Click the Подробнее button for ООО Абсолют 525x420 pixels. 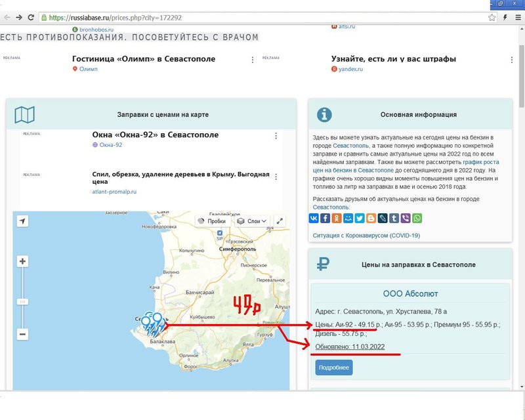(x=334, y=367)
